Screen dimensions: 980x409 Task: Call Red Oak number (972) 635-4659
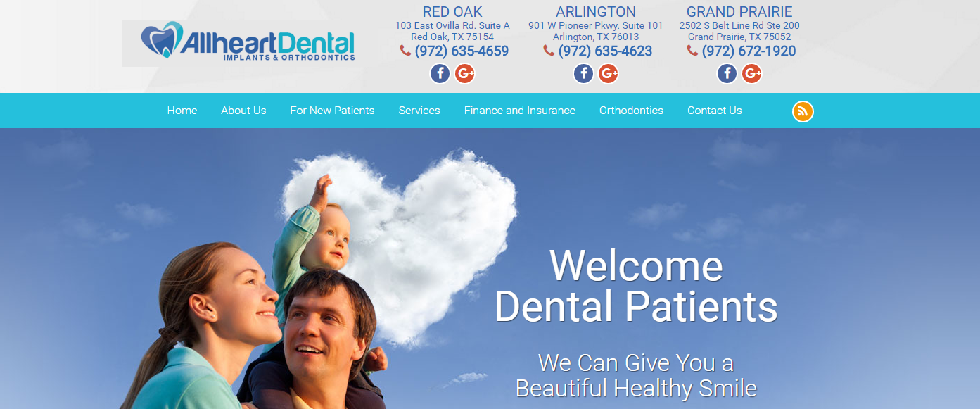click(x=462, y=51)
